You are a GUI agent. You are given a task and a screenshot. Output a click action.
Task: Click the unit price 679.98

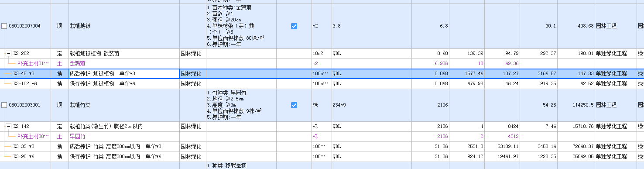click(476, 83)
